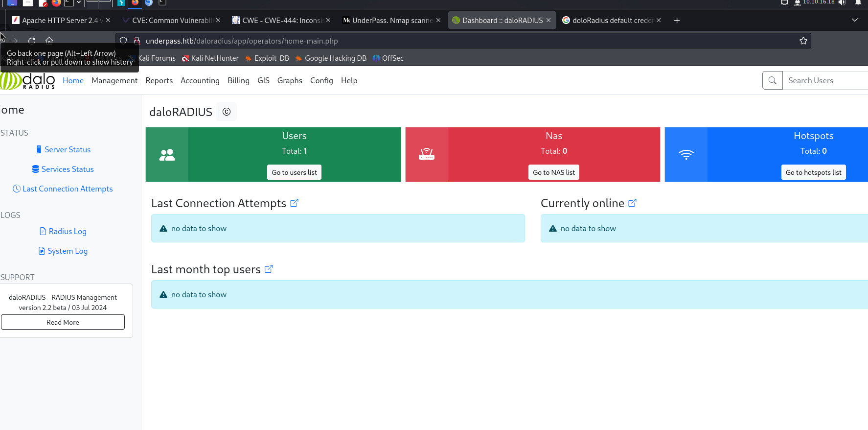Open Last Connection Attempts external link icon

(294, 203)
